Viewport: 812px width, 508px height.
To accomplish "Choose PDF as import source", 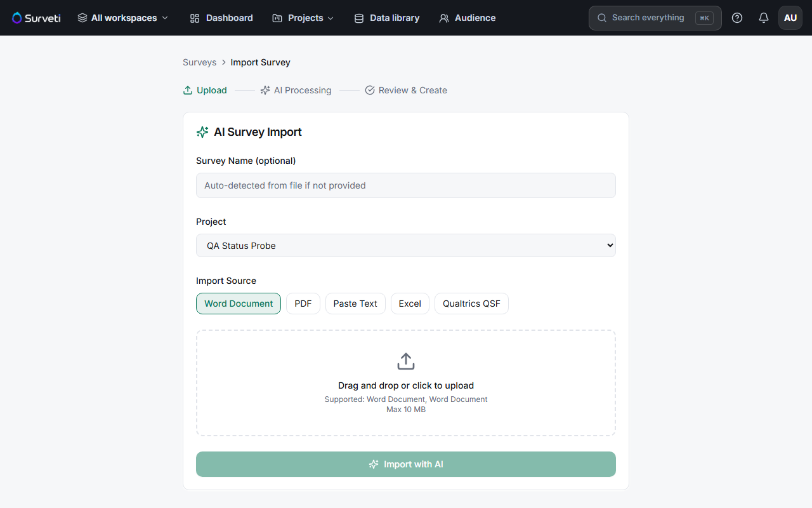I will click(303, 304).
